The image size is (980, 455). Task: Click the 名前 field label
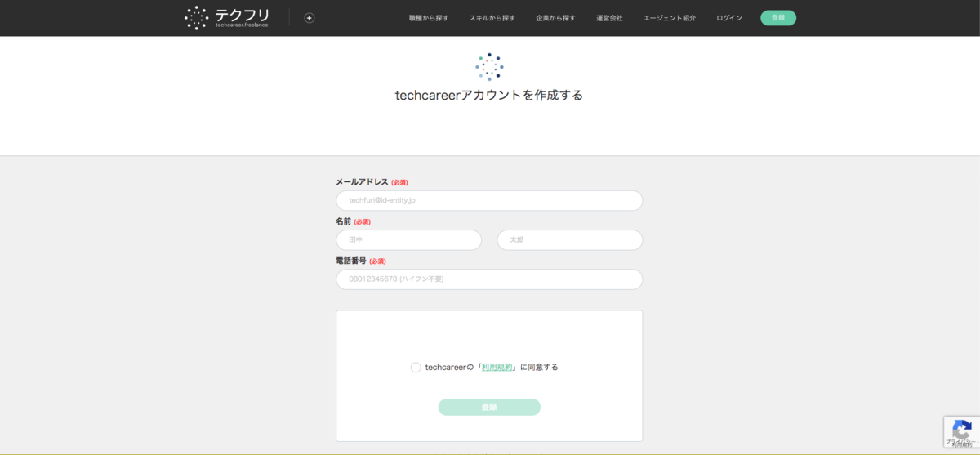coord(343,221)
